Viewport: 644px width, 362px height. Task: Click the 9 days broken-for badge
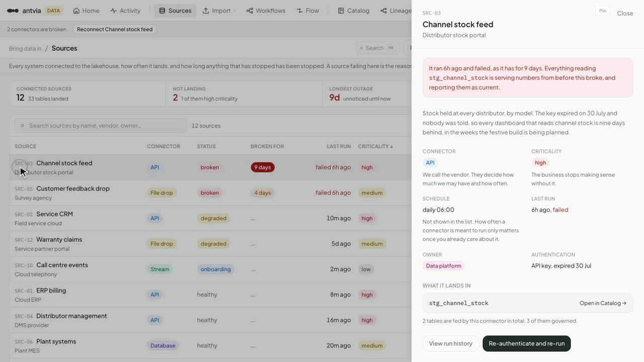(x=263, y=167)
